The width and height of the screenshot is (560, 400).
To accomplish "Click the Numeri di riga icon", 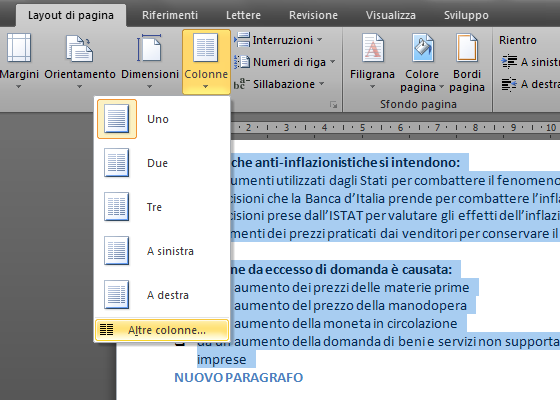I will (242, 62).
